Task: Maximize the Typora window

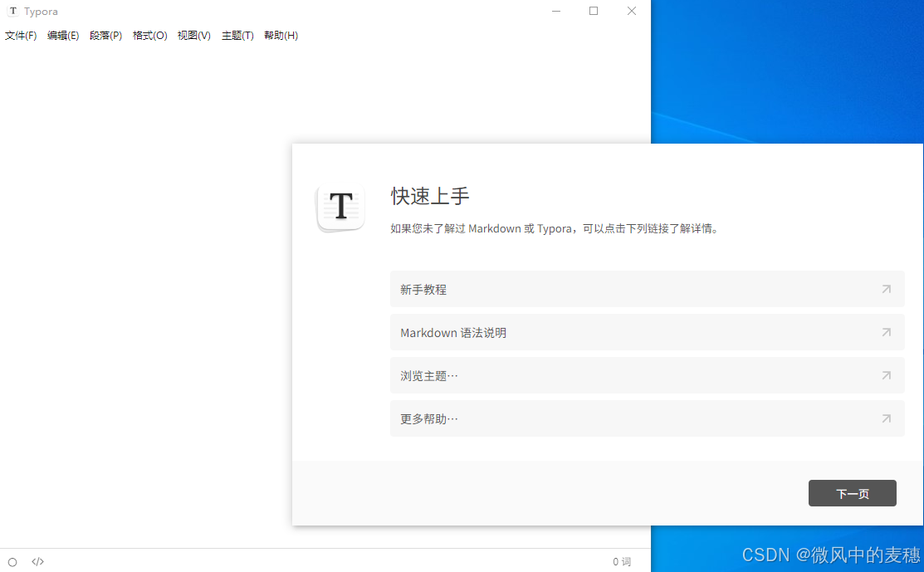Action: pyautogui.click(x=594, y=11)
